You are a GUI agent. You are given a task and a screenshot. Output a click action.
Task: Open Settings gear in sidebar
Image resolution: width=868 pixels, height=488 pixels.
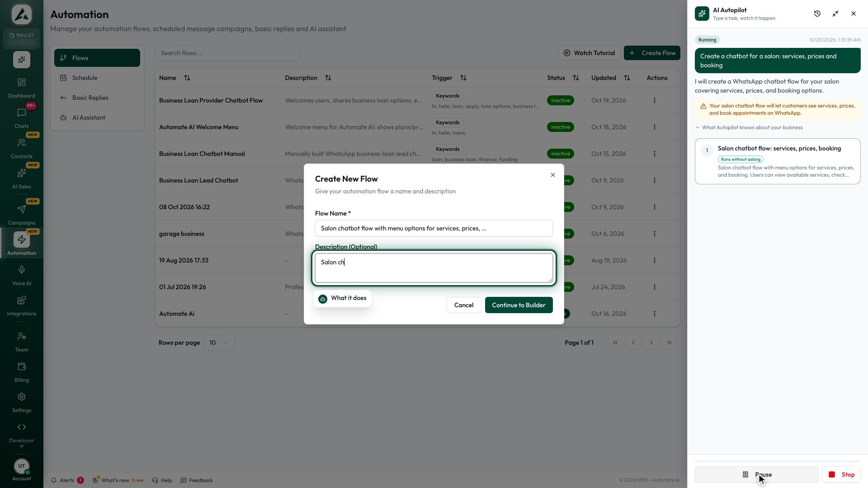pyautogui.click(x=21, y=397)
